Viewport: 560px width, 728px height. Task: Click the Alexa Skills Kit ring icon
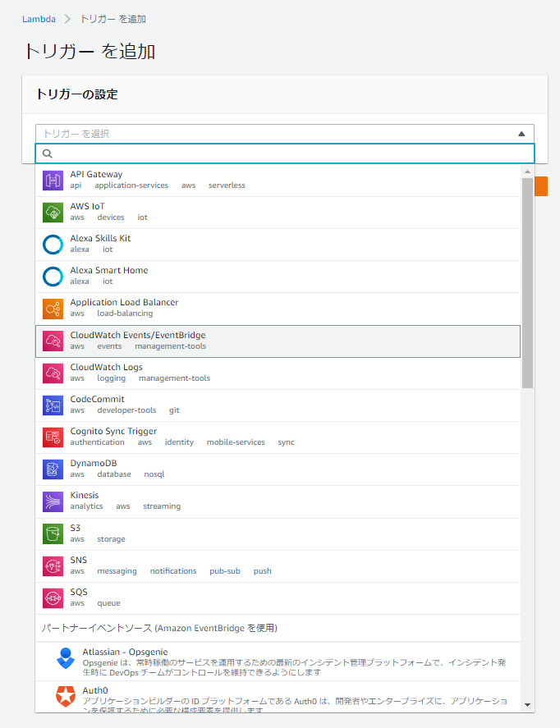[53, 245]
